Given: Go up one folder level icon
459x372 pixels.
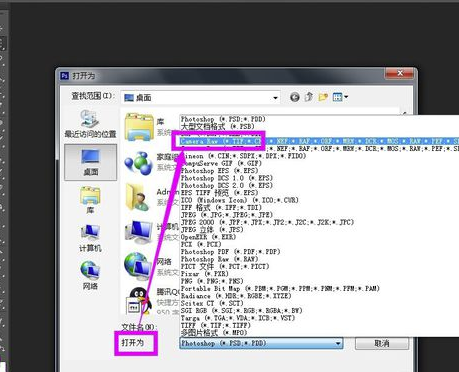Looking at the screenshot, I should click(309, 97).
